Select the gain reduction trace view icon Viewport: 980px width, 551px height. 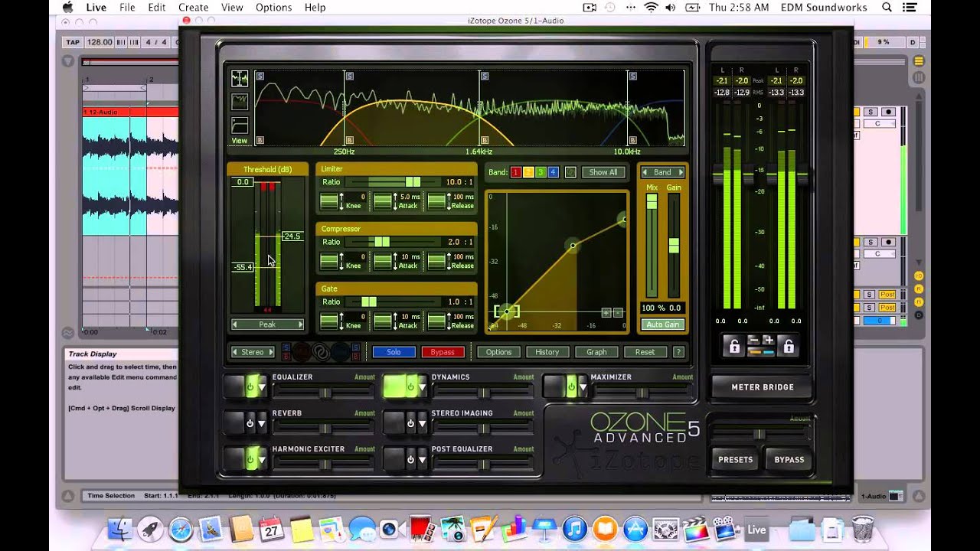coord(240,101)
